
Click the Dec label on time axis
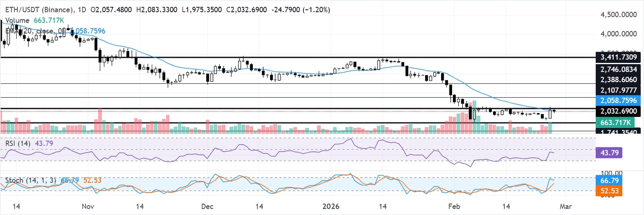pos(206,207)
